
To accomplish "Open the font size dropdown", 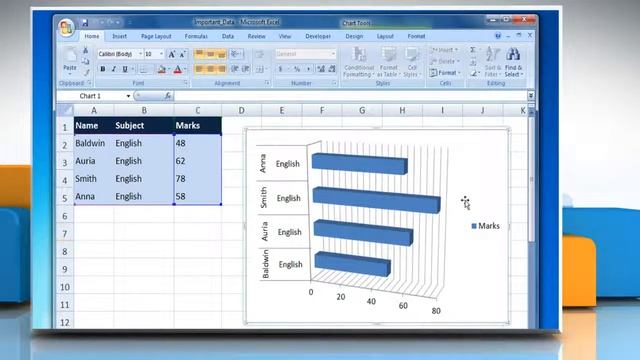I will point(162,54).
